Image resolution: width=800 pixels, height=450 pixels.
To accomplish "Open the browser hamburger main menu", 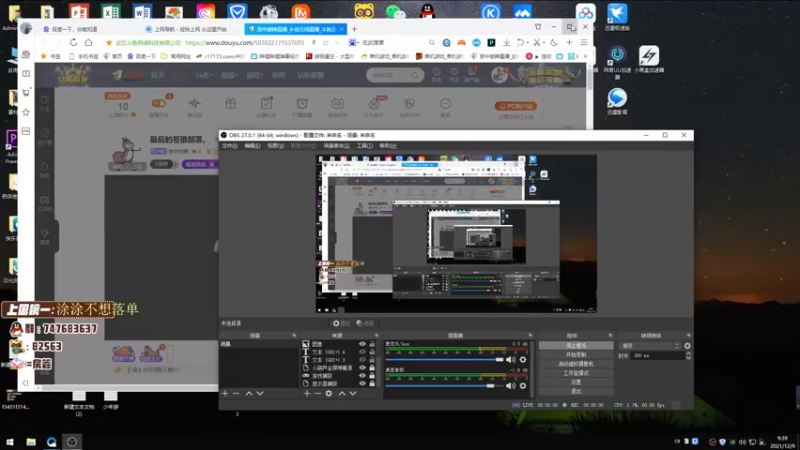I will coord(584,42).
